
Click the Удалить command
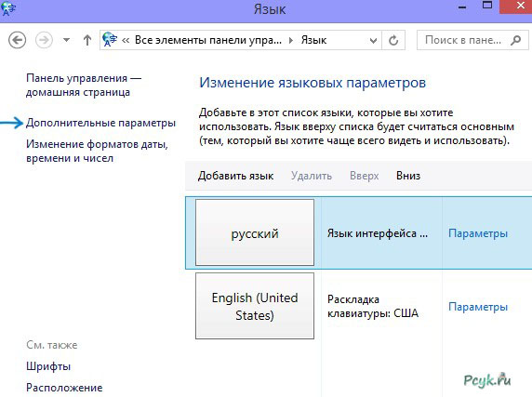(312, 176)
